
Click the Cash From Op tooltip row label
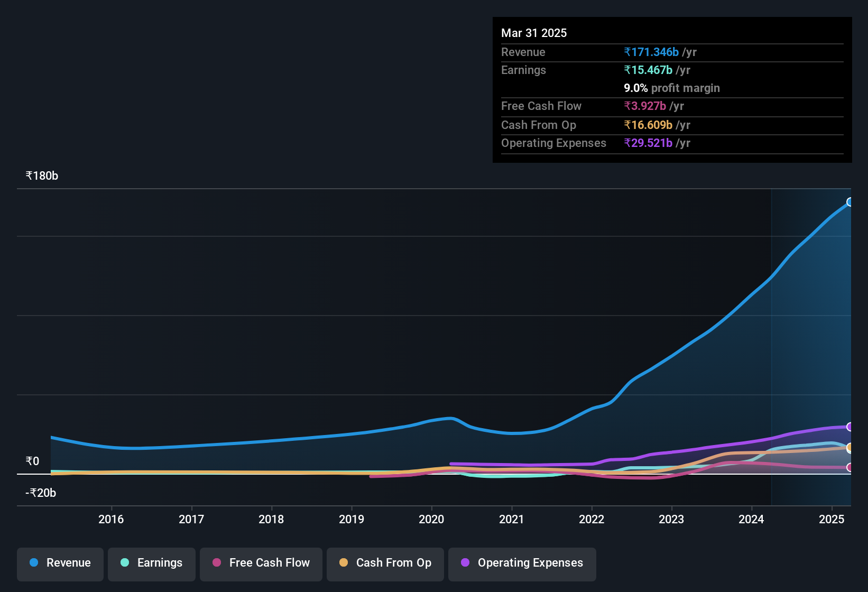539,125
